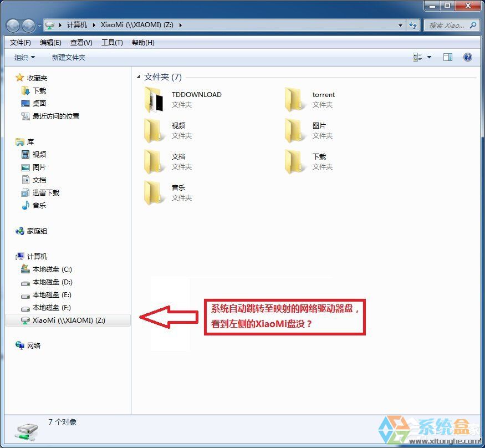Click the blue help question icon

[468, 57]
